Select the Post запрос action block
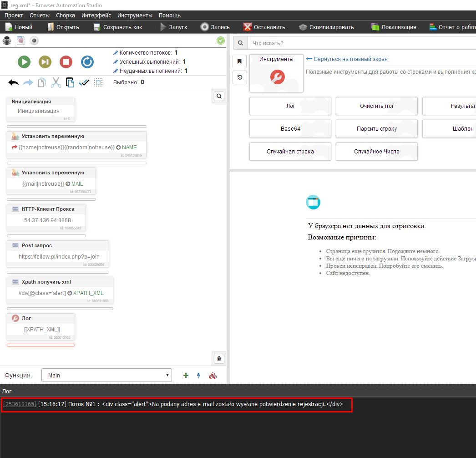Screen dimensions: 476x458 [58, 254]
